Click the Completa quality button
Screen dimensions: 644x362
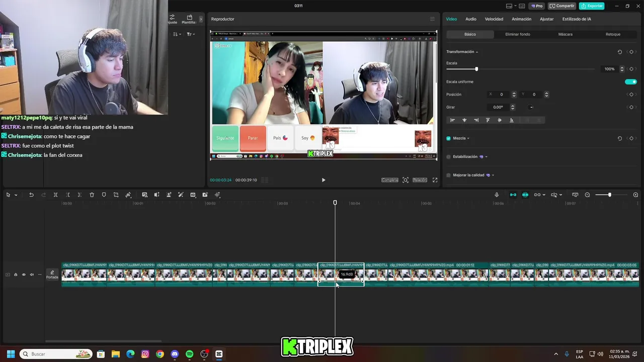(x=390, y=180)
